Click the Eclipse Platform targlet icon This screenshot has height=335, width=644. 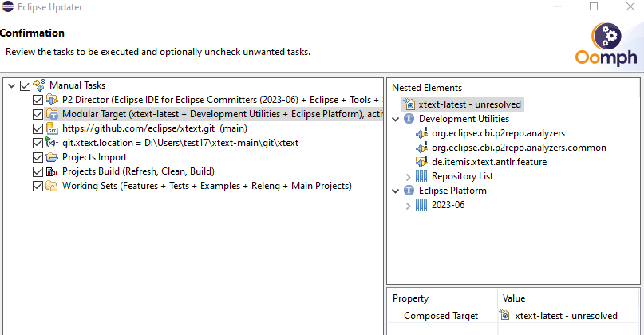pyautogui.click(x=409, y=191)
